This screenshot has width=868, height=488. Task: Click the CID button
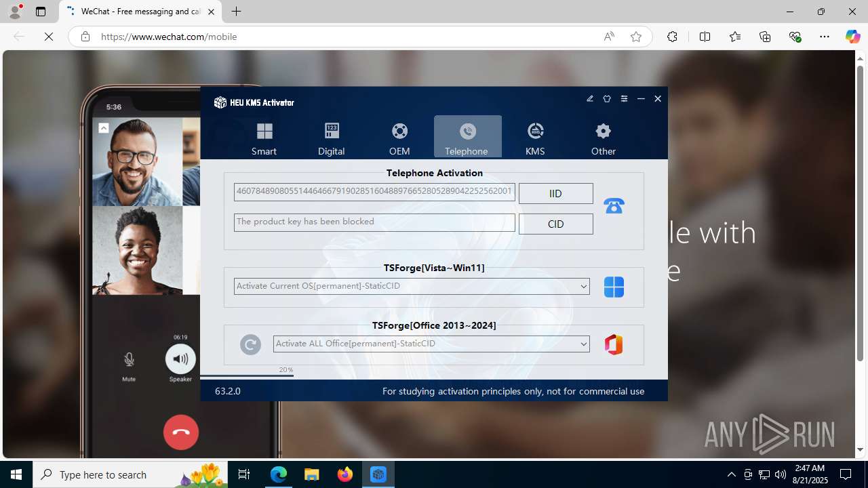coord(555,224)
